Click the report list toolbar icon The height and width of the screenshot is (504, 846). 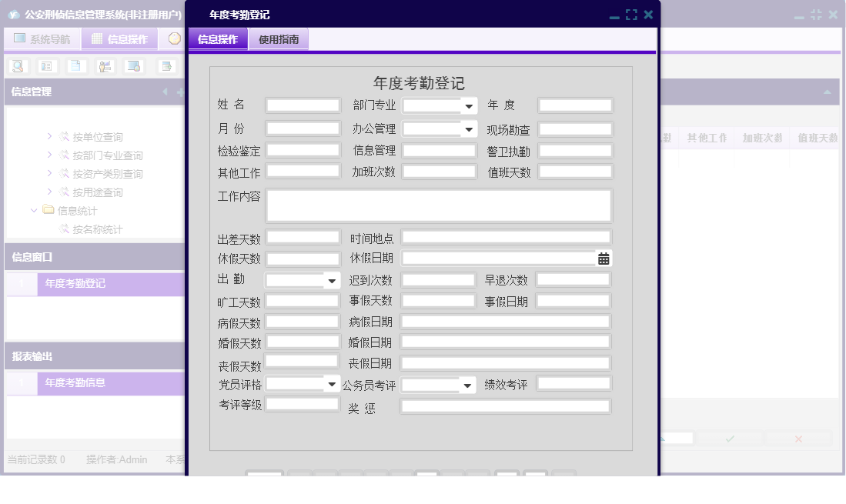pos(46,66)
